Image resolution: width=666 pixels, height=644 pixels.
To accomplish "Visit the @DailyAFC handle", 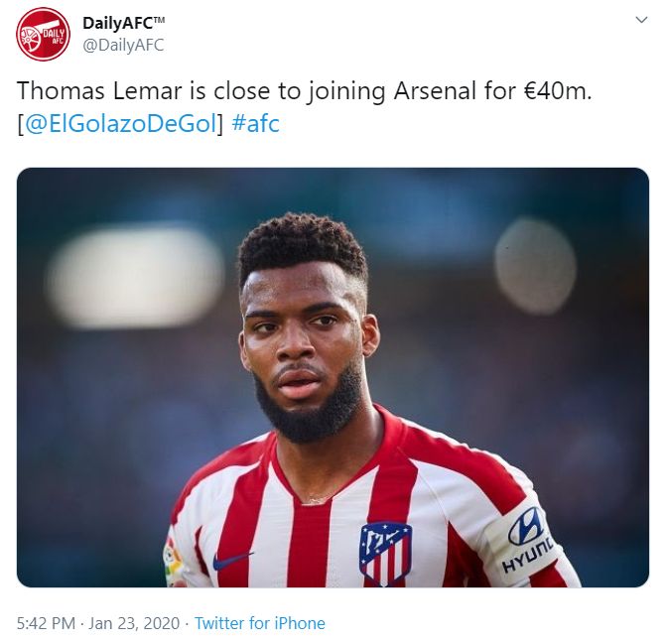I will 123,45.
